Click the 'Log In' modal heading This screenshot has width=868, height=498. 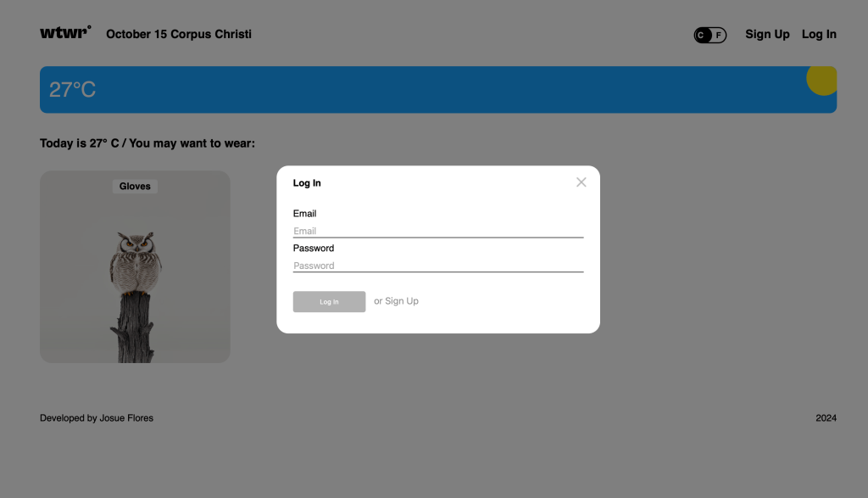coord(307,183)
